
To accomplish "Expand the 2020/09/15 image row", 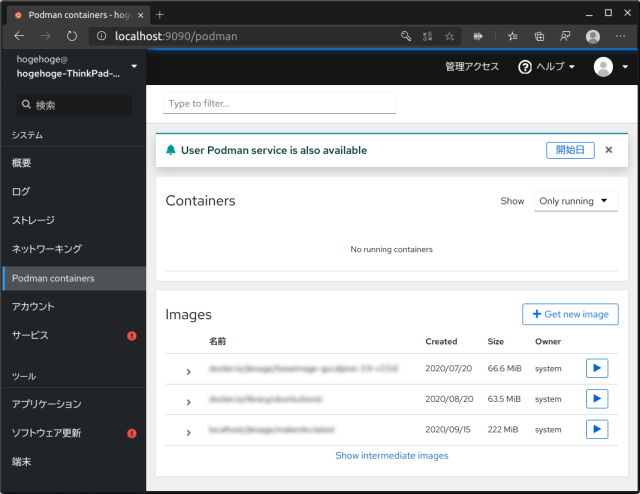I will 188,432.
